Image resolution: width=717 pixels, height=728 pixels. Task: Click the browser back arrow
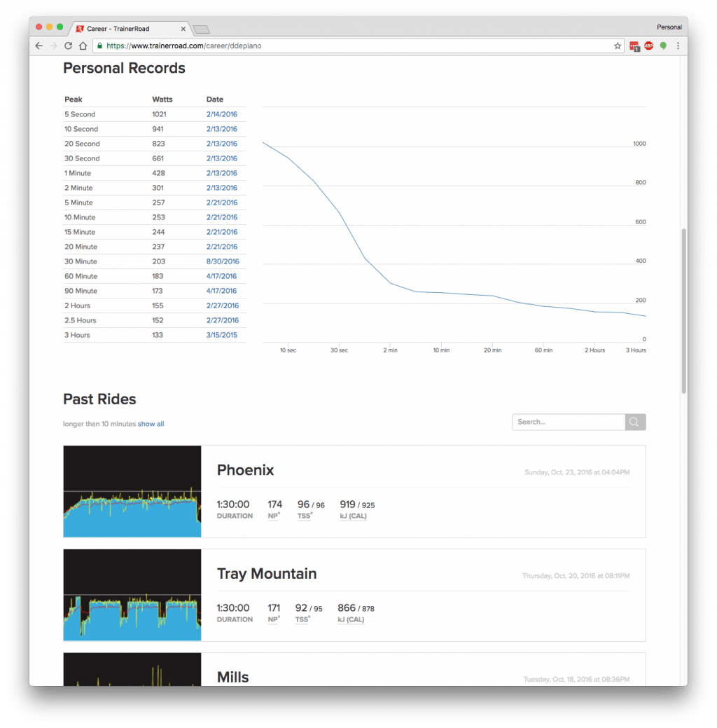tap(39, 46)
